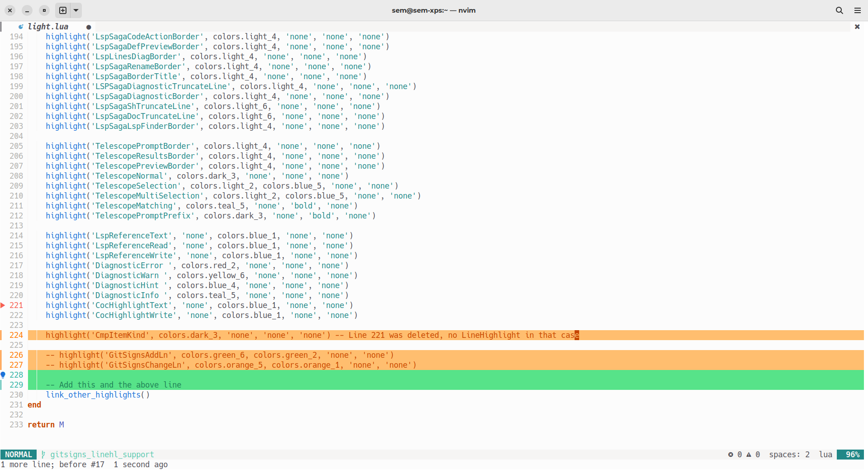Click the modified dot on light.lua tab
Screen dimensions: 868x474
[x=89, y=27]
